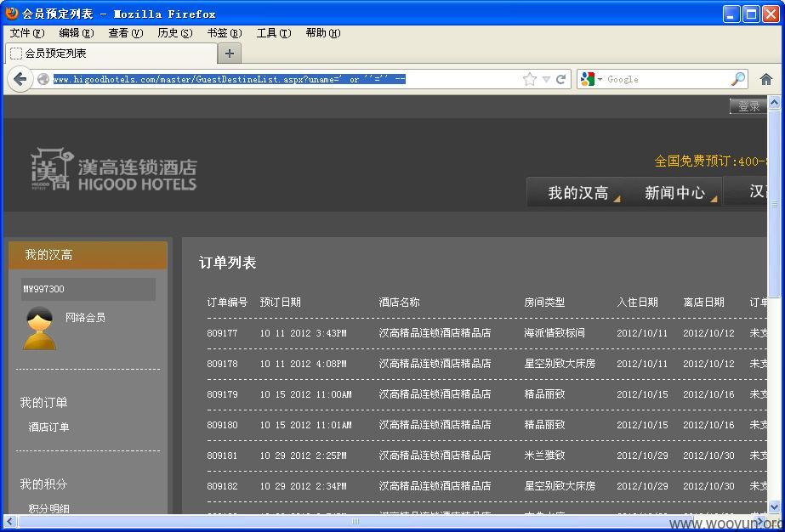Click the member avatar picture
Screen dimensions: 785x532
tap(40, 328)
